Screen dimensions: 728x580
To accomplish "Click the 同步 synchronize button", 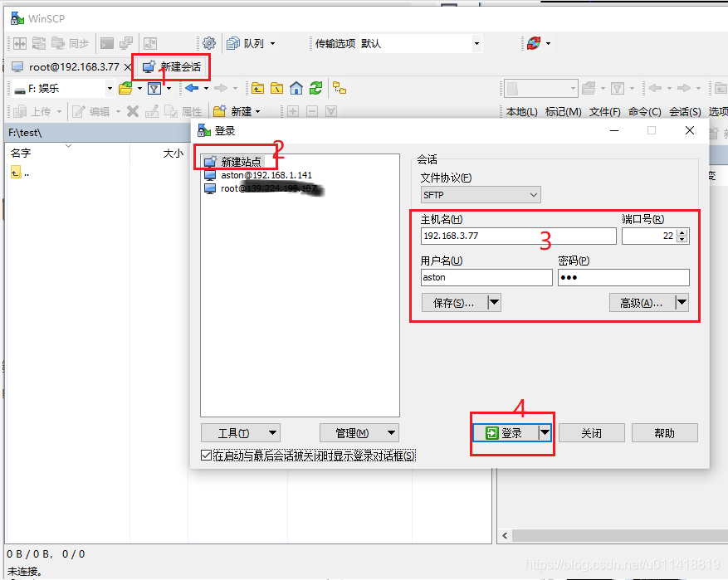I will tap(70, 44).
